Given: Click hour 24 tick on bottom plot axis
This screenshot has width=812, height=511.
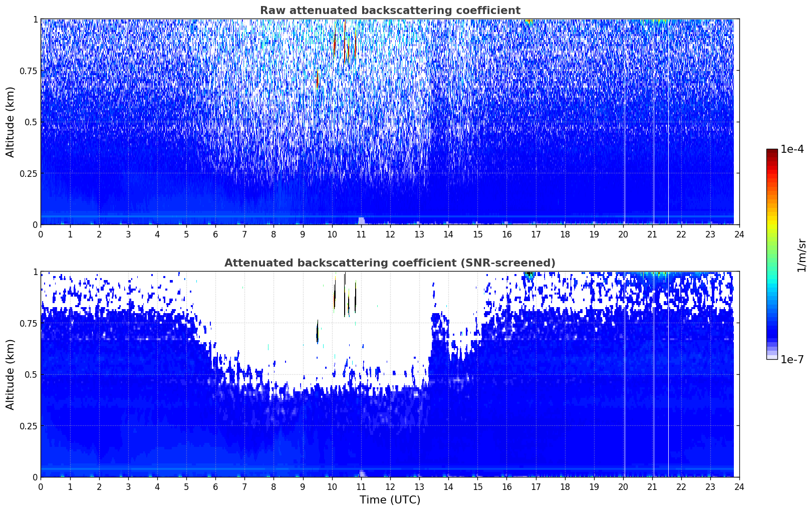Looking at the screenshot, I should 739,486.
